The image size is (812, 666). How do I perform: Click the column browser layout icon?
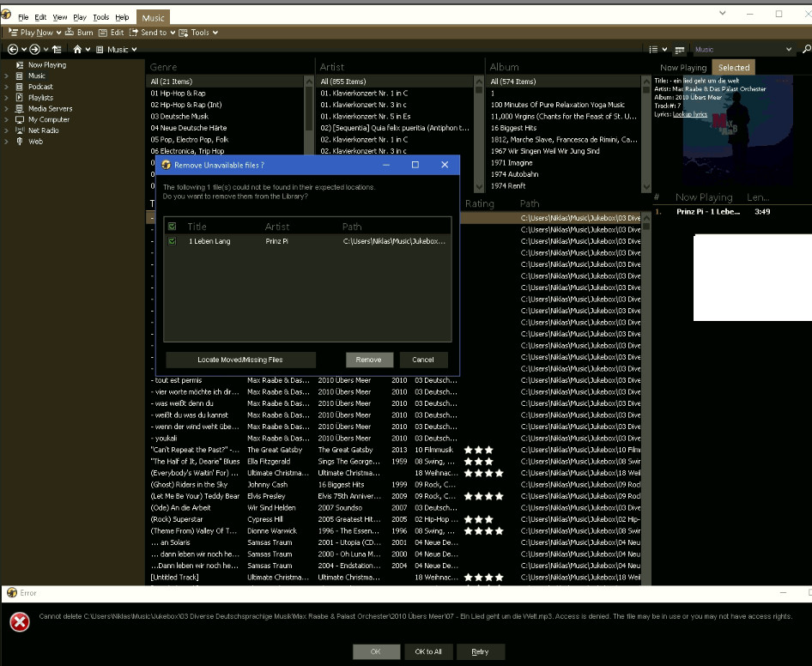coord(680,50)
